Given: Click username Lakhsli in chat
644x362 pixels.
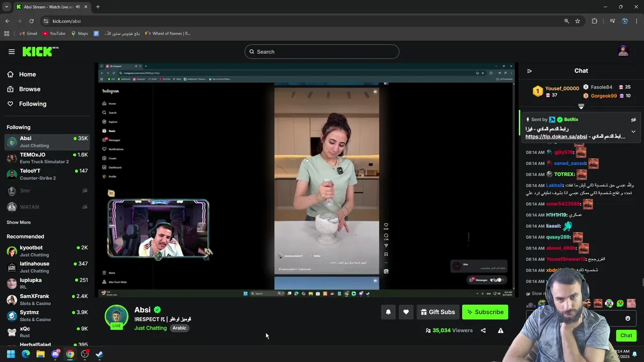Looking at the screenshot, I should 554,186.
